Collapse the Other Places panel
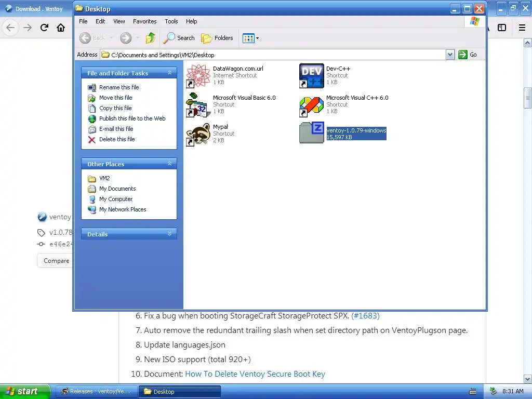532x399 pixels. tap(170, 164)
